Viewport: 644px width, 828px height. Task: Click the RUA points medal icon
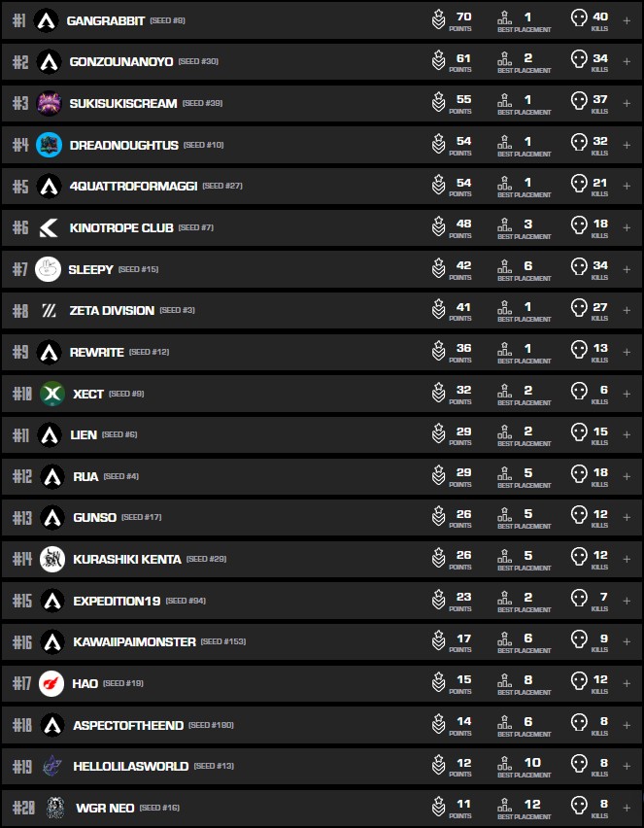[439, 476]
